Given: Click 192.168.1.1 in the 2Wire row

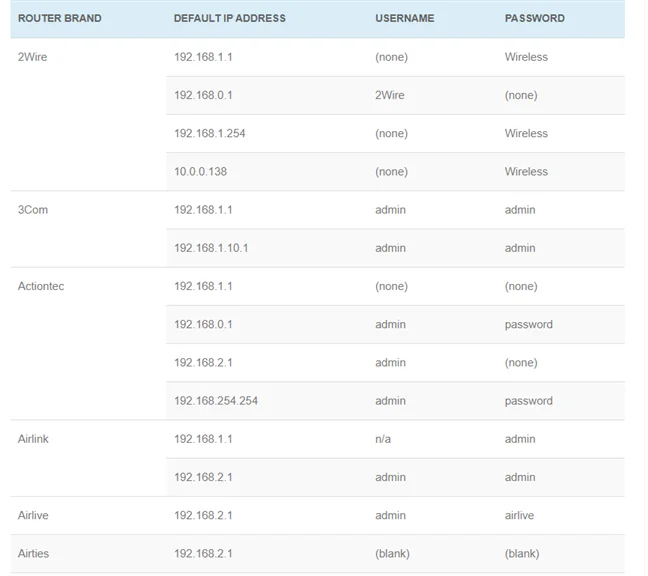Looking at the screenshot, I should [203, 57].
